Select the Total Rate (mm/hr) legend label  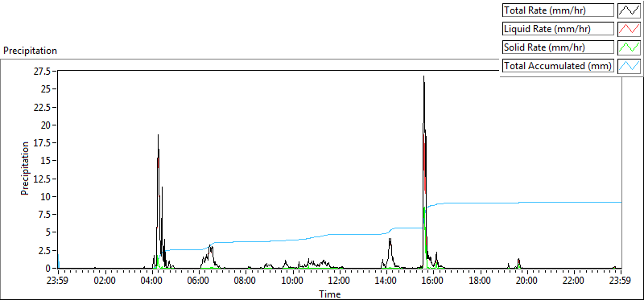coord(558,10)
